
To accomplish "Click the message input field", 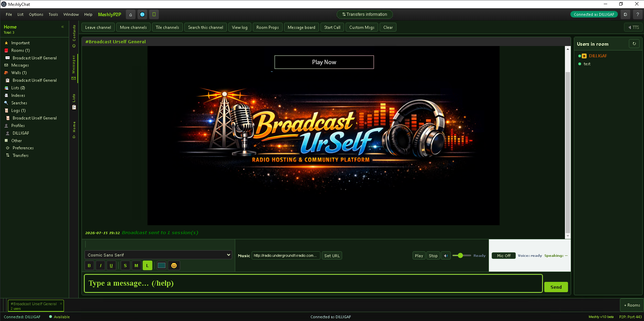I will point(313,283).
